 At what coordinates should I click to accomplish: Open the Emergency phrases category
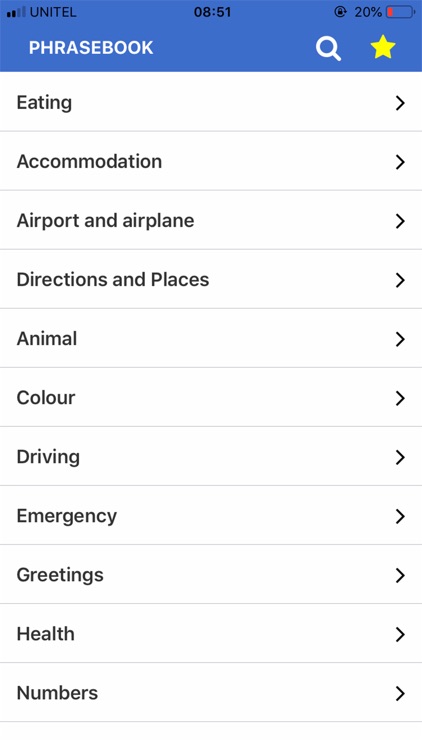pyautogui.click(x=211, y=516)
